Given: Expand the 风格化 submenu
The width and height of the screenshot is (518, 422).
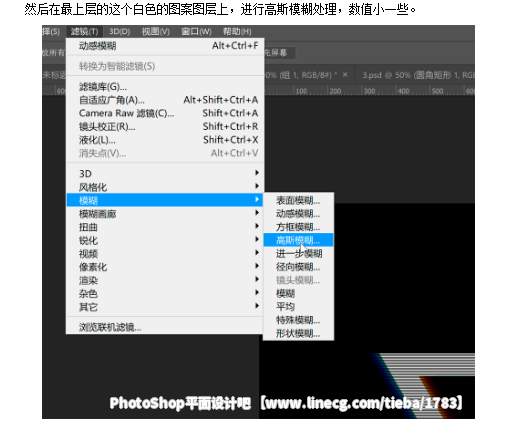Looking at the screenshot, I should (165, 187).
